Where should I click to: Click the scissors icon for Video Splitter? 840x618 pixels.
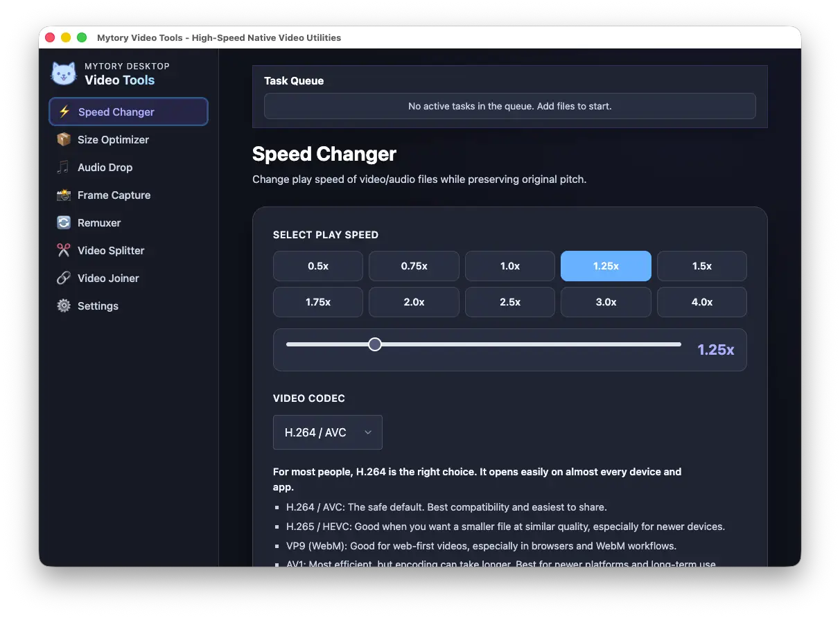(64, 250)
